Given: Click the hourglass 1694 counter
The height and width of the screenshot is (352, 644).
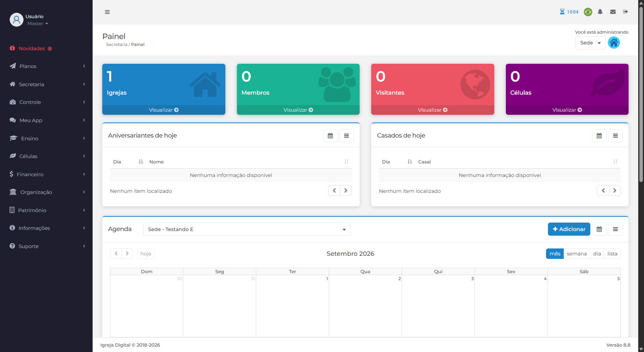Looking at the screenshot, I should tap(569, 12).
